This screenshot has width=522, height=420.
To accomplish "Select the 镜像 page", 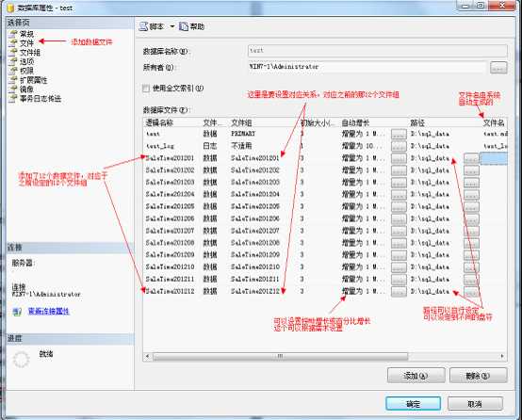I will click(26, 89).
